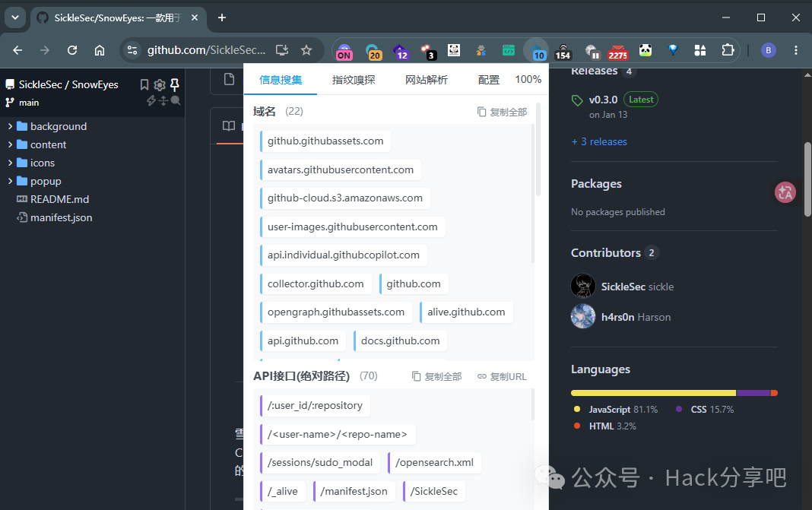Open the tab search dropdown arrow
Screen dimensions: 812x510
click(15, 17)
